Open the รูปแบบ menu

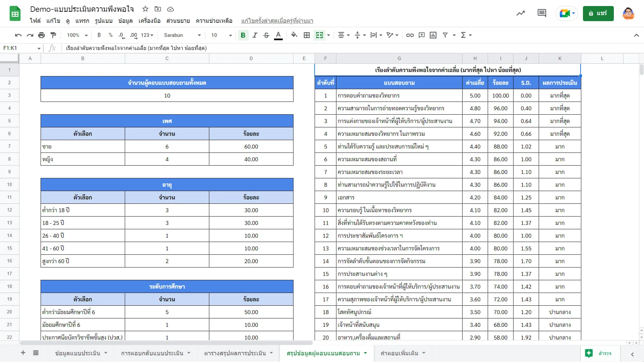[x=104, y=21]
